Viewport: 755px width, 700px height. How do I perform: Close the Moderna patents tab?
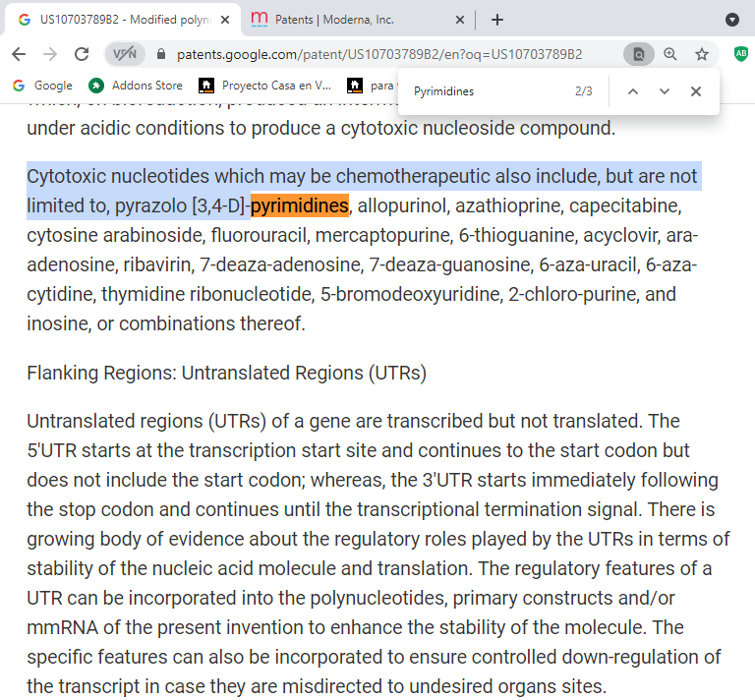tap(460, 20)
